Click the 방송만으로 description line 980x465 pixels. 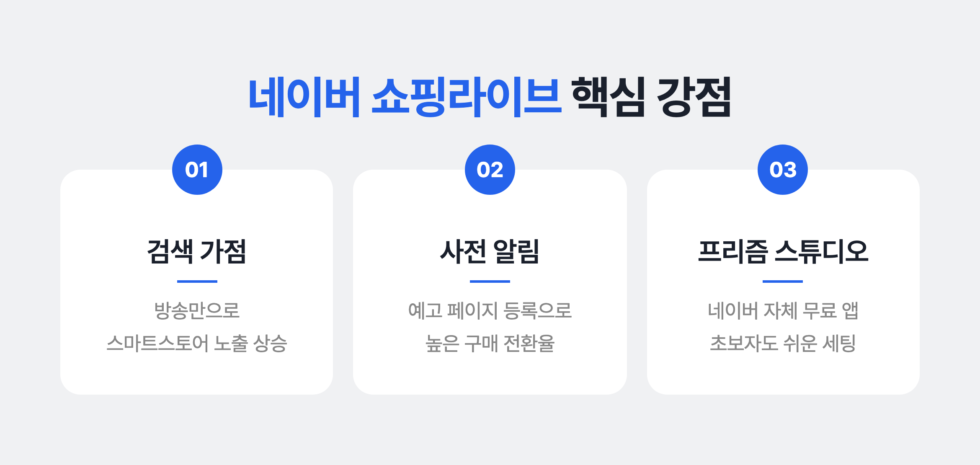click(197, 310)
